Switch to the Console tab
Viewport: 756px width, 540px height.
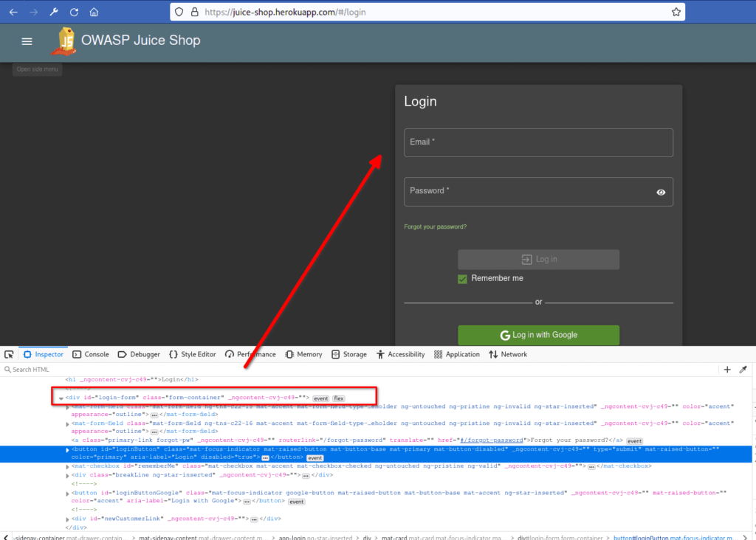[90, 354]
